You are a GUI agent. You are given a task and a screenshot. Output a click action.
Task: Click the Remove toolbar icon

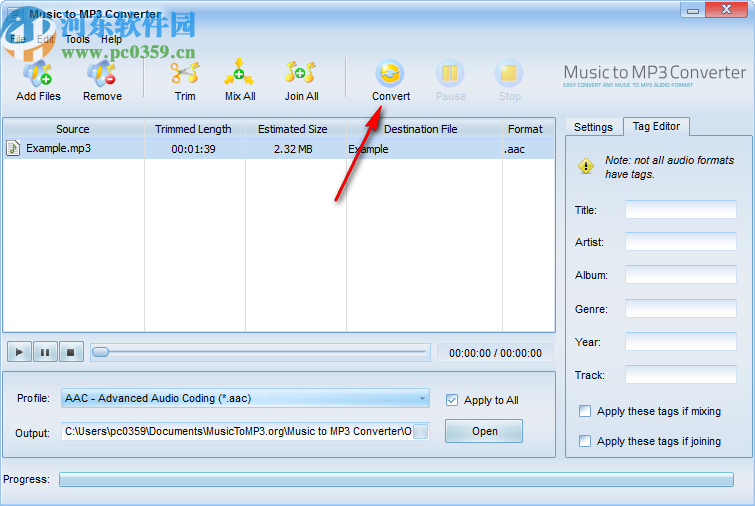102,74
